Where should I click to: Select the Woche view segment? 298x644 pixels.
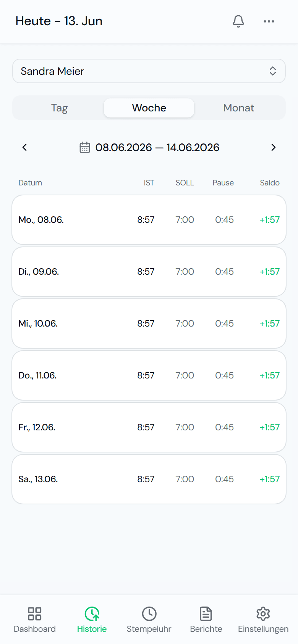(x=149, y=108)
